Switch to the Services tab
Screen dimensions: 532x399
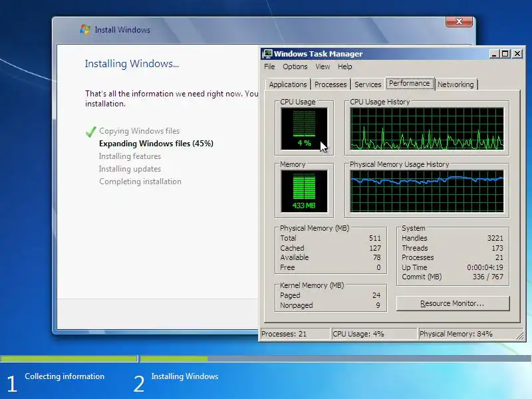click(x=368, y=84)
